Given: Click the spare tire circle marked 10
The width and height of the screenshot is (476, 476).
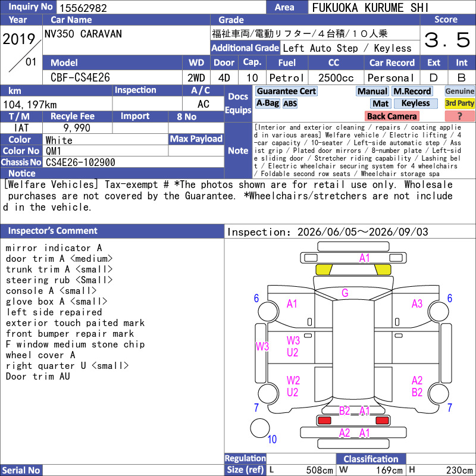Looking at the screenshot, I should point(260,428).
